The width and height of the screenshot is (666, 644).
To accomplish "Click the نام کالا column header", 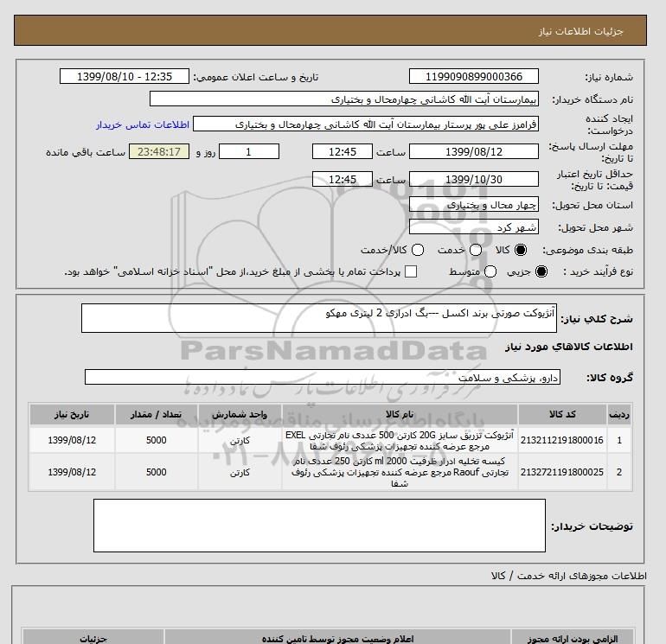I will click(x=400, y=414).
